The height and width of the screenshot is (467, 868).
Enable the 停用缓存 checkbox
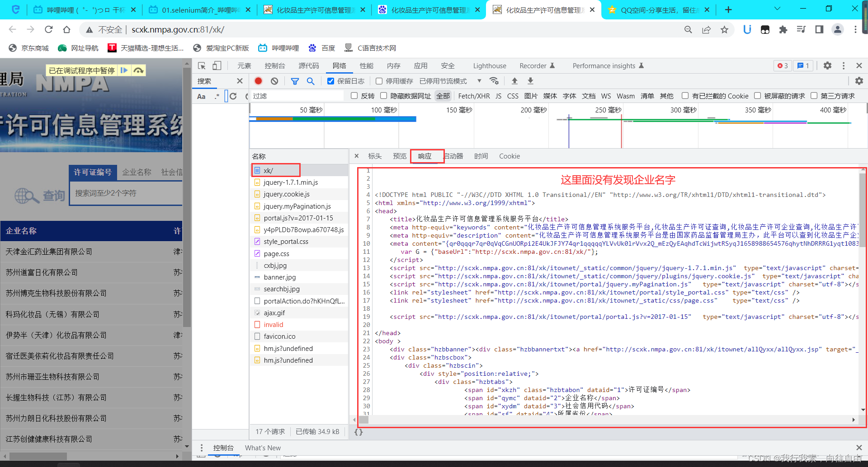pos(379,81)
